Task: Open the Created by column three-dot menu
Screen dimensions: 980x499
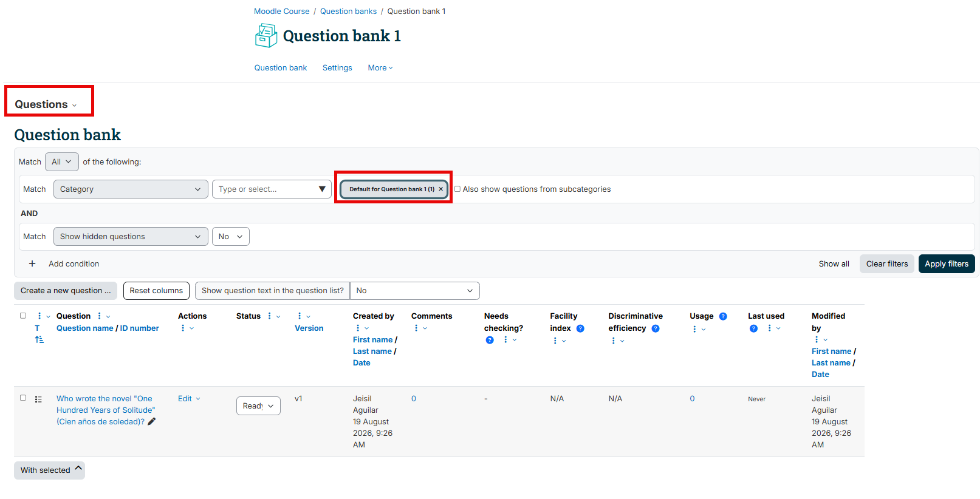Action: pos(358,328)
